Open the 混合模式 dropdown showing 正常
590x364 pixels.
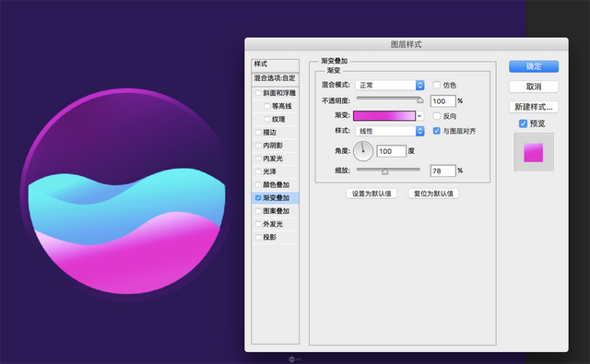coord(390,86)
